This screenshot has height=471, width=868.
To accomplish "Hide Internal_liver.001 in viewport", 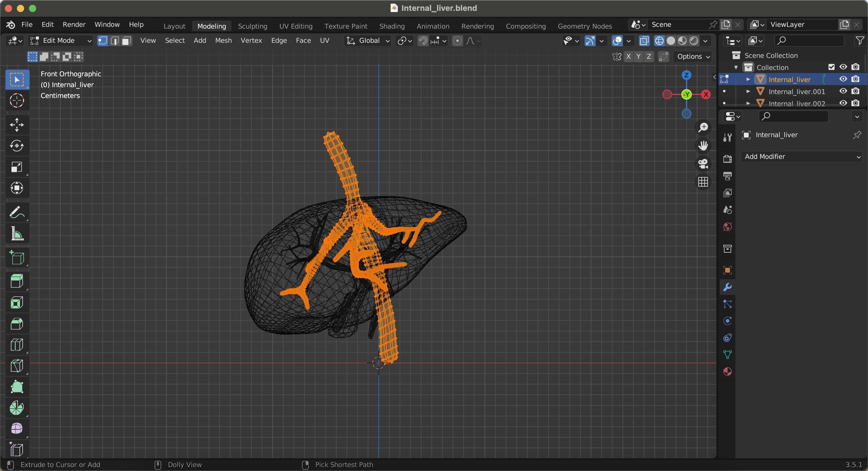I will [x=843, y=91].
